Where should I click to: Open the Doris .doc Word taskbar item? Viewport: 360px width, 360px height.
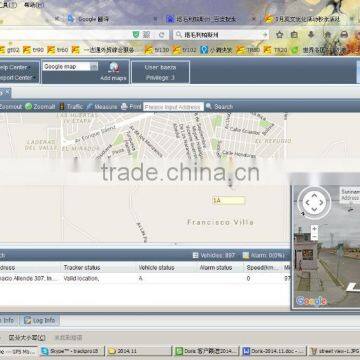[274, 351]
